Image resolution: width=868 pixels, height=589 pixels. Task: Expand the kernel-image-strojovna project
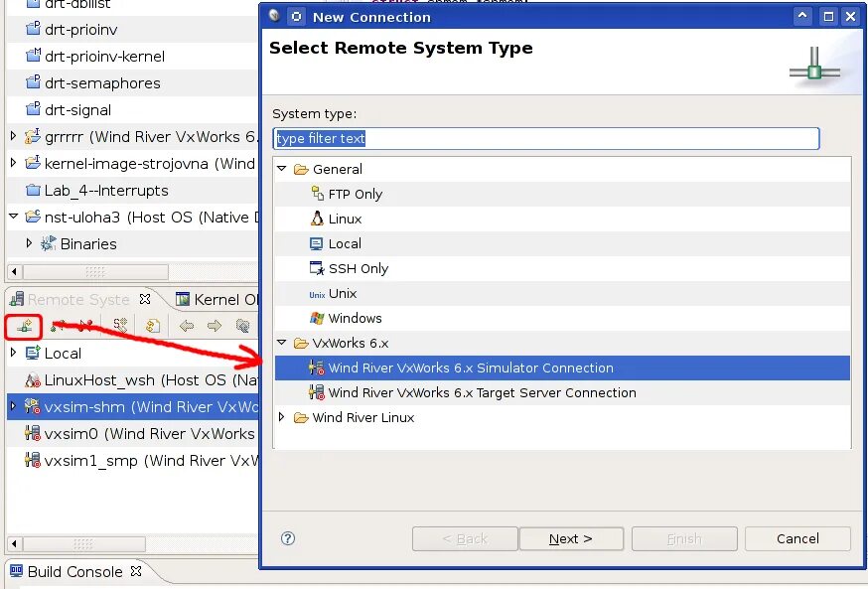pos(13,163)
